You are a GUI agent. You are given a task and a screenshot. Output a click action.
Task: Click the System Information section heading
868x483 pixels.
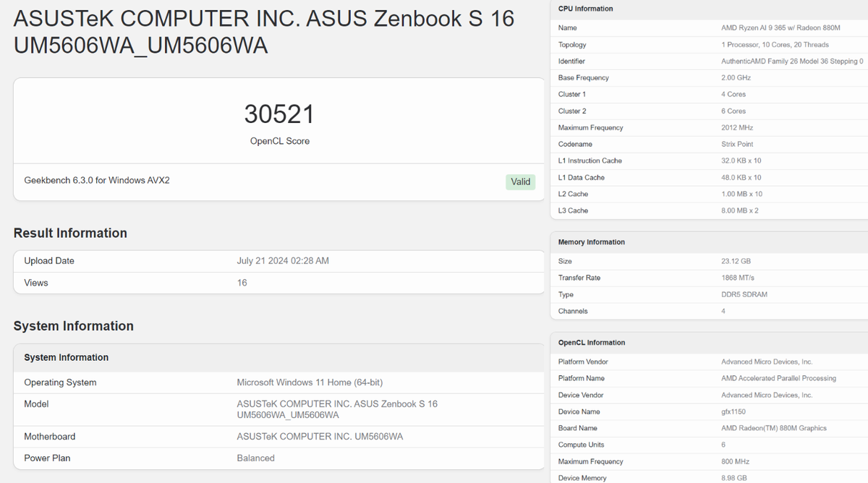pos(73,326)
